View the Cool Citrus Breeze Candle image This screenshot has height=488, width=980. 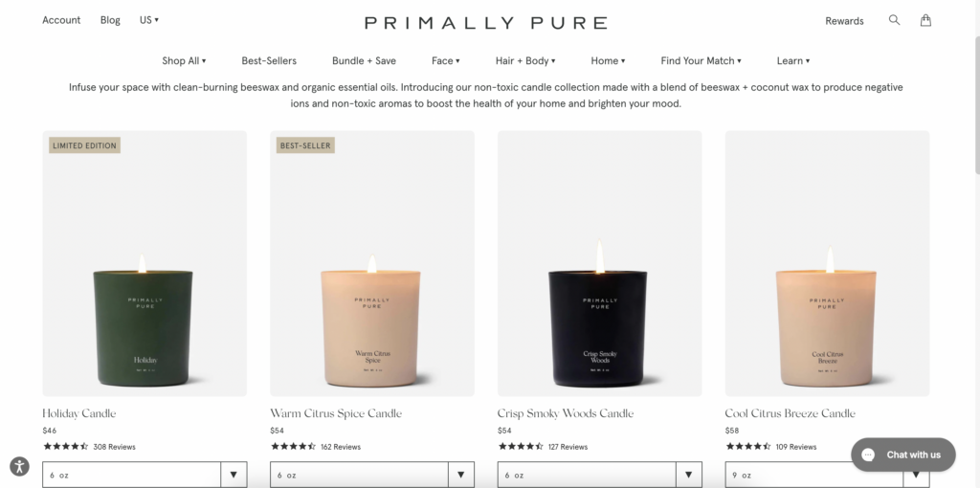(827, 263)
